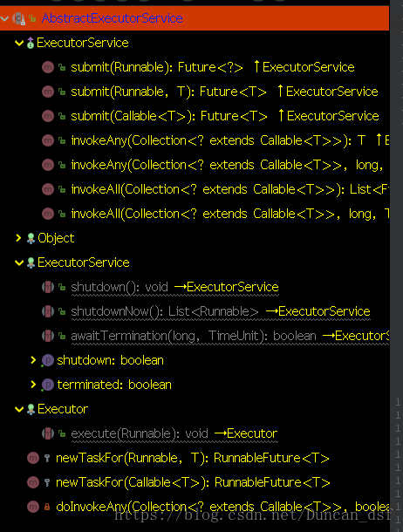Click the method icon beside submit(Runnable)
403x532 pixels.
click(x=48, y=67)
